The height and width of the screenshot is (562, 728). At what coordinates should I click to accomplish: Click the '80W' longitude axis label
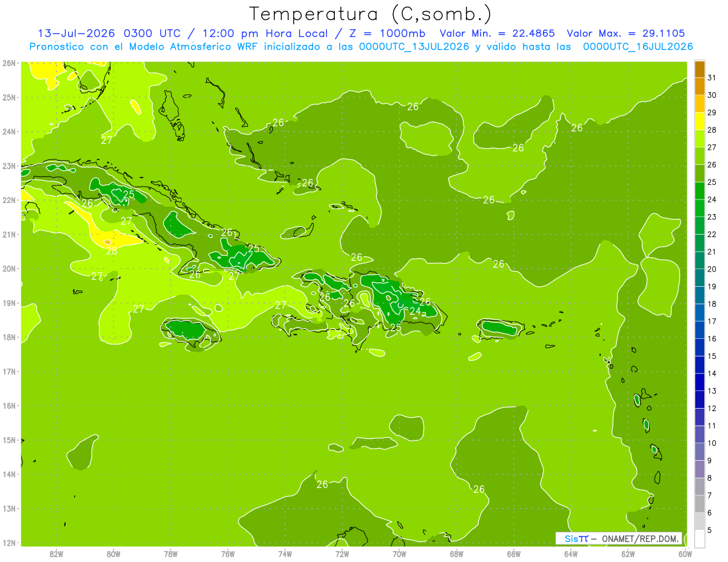[x=113, y=553]
